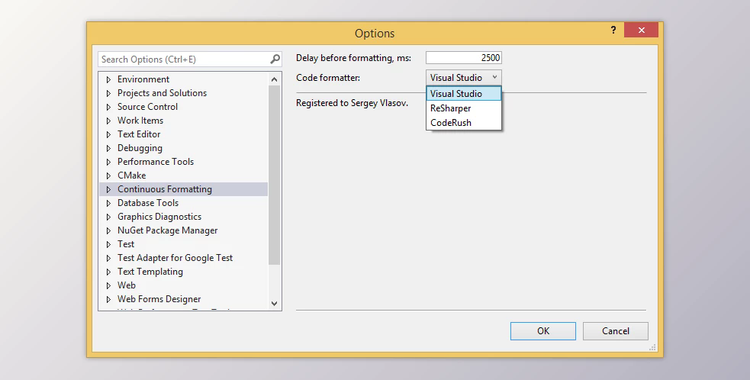
Task: Expand the Database Tools arrow
Action: 109,203
